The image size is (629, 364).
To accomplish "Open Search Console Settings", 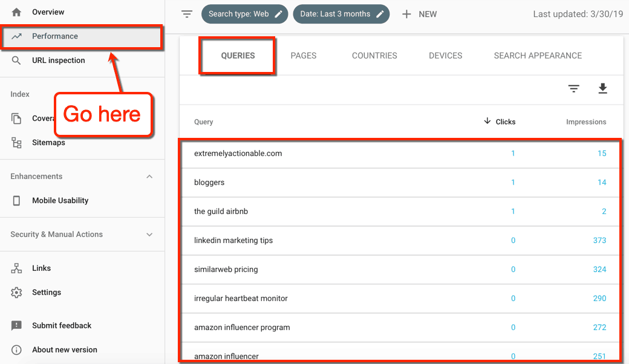I will coord(48,292).
